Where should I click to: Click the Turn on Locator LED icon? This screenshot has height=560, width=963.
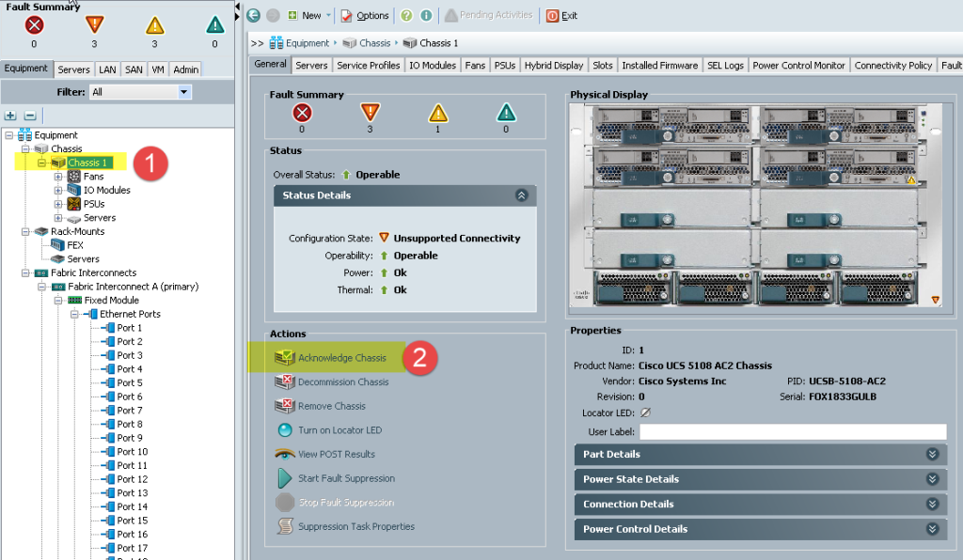(x=285, y=430)
